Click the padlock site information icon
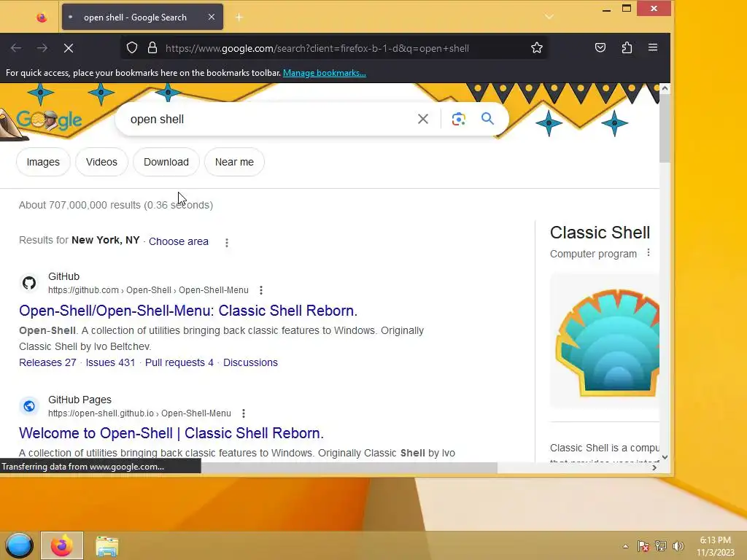This screenshot has width=747, height=560. 152,47
